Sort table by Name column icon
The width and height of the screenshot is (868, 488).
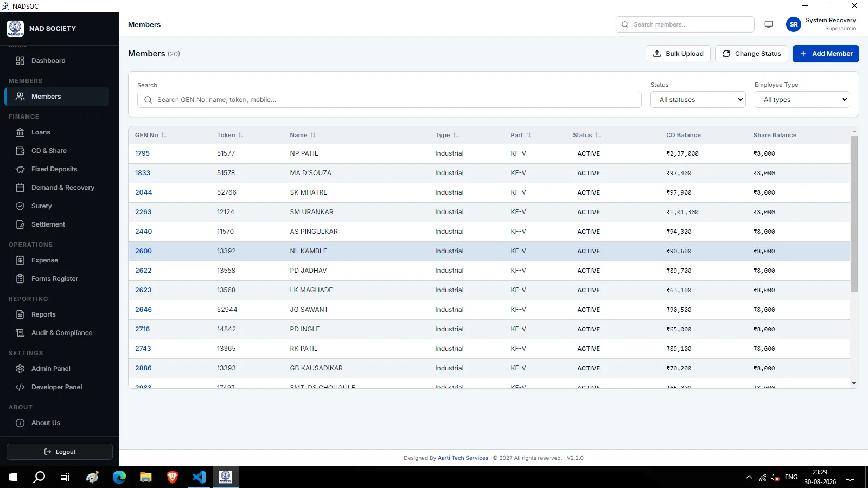313,135
